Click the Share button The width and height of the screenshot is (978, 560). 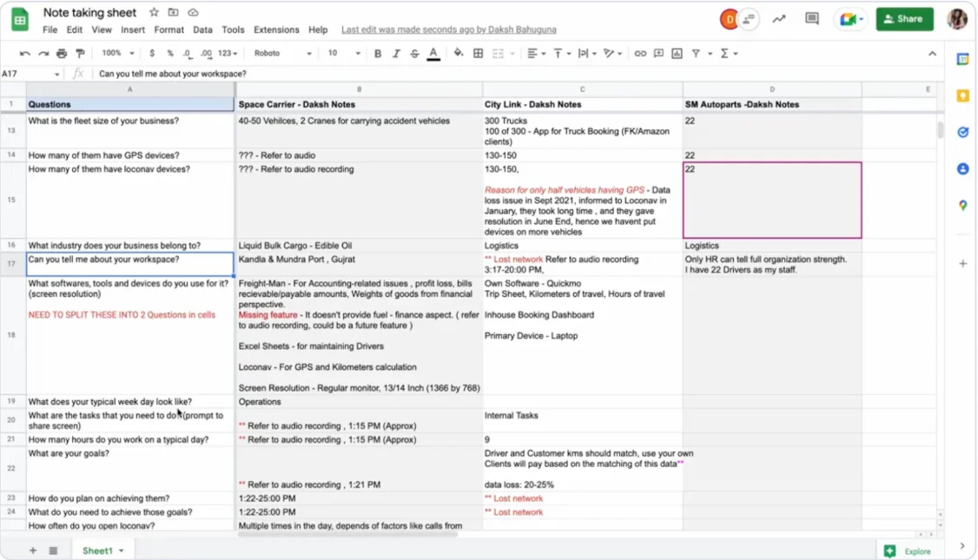click(904, 19)
